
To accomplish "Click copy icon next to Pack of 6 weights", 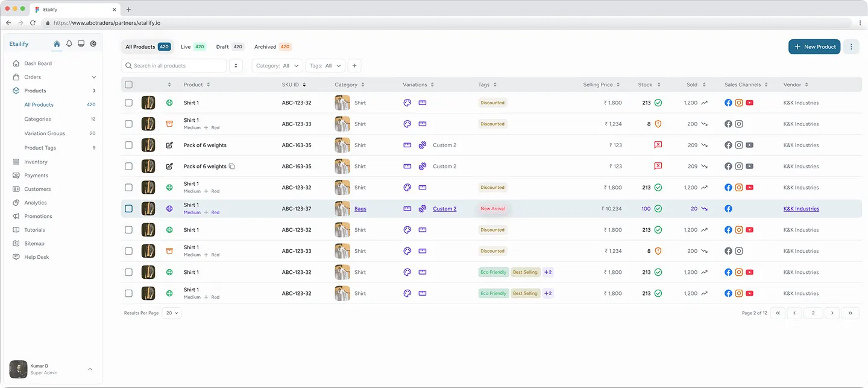I will [x=232, y=167].
